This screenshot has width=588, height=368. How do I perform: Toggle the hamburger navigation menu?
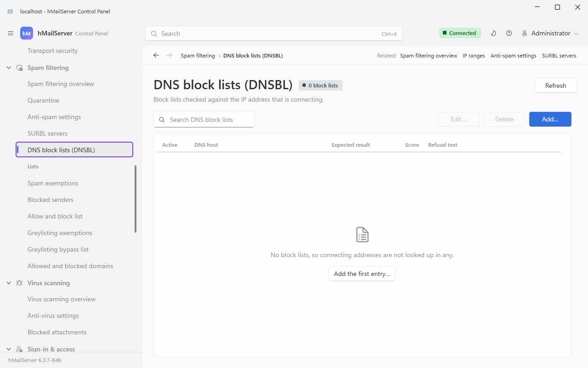point(11,34)
